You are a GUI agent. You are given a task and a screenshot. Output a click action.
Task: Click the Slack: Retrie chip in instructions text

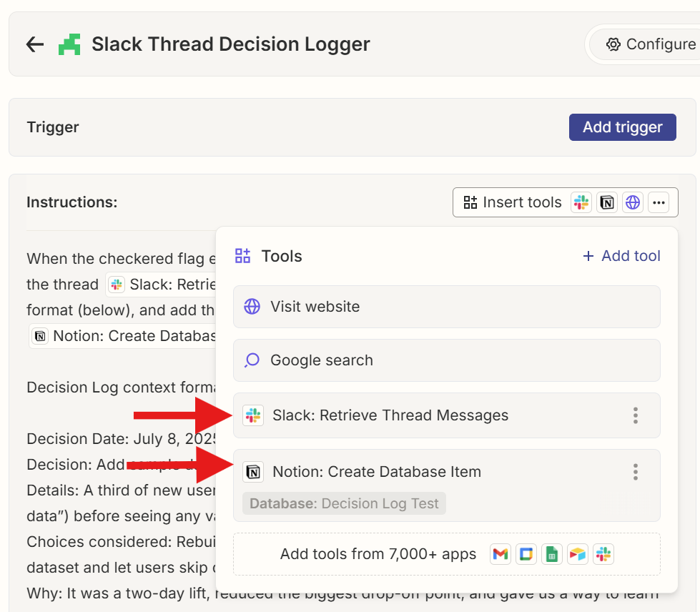point(161,285)
